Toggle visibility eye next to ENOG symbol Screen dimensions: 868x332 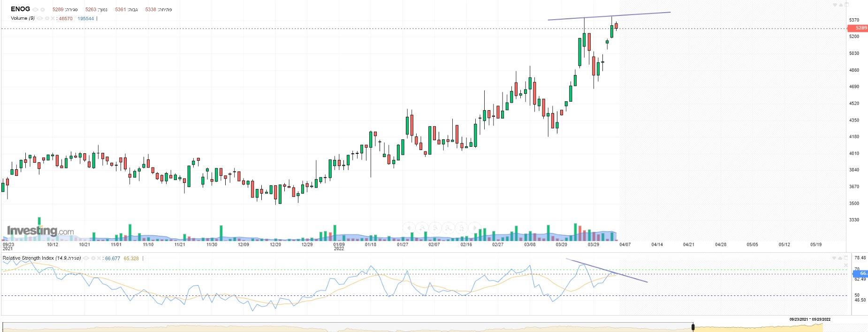pos(35,9)
